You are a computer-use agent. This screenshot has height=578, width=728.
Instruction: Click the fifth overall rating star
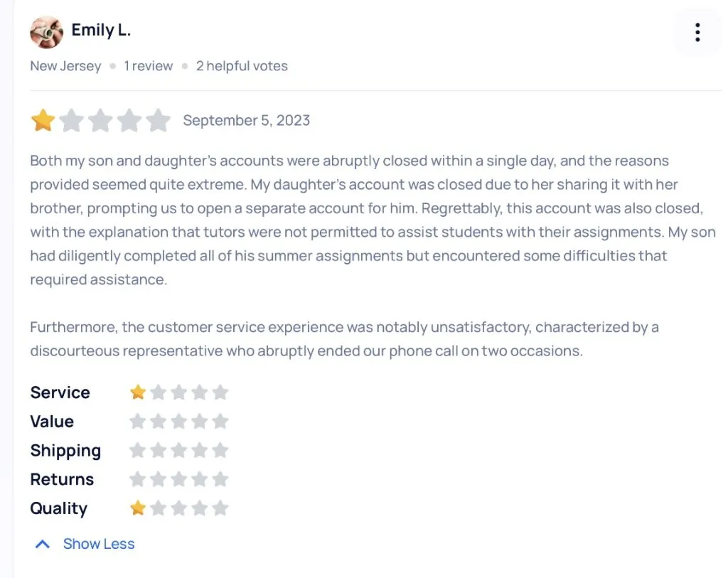(x=159, y=121)
